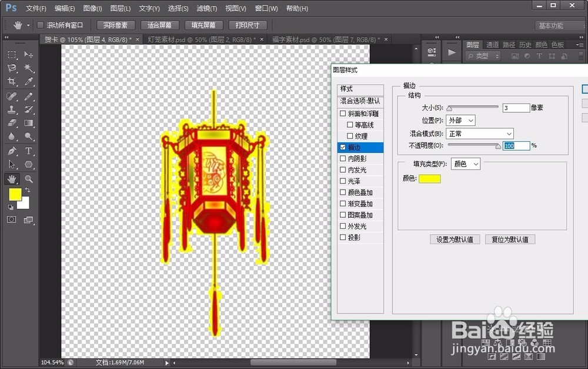Open the layers panel flyout menu
Screen dimensions: 588x369
click(x=579, y=45)
